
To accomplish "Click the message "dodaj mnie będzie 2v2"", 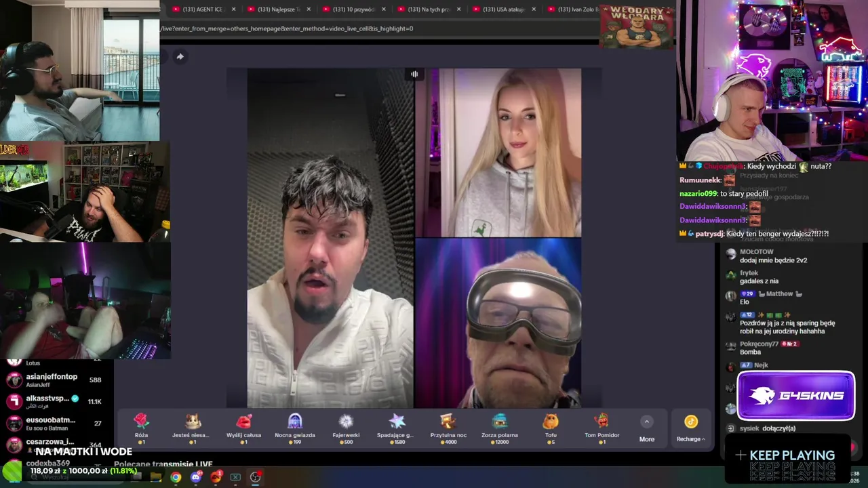I will (773, 260).
